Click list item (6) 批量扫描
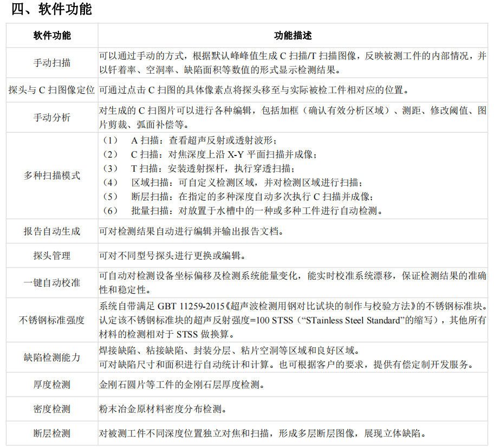Viewport: 494px width, 448px height. tap(242, 210)
